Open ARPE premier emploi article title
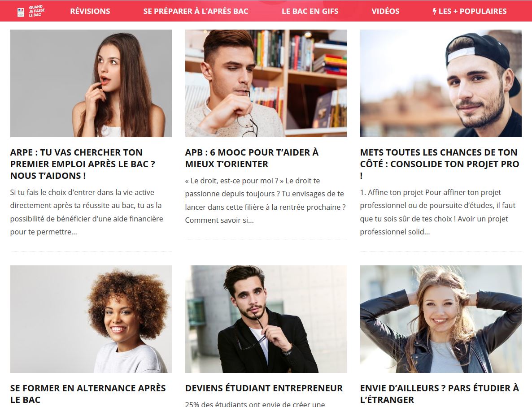 point(83,164)
